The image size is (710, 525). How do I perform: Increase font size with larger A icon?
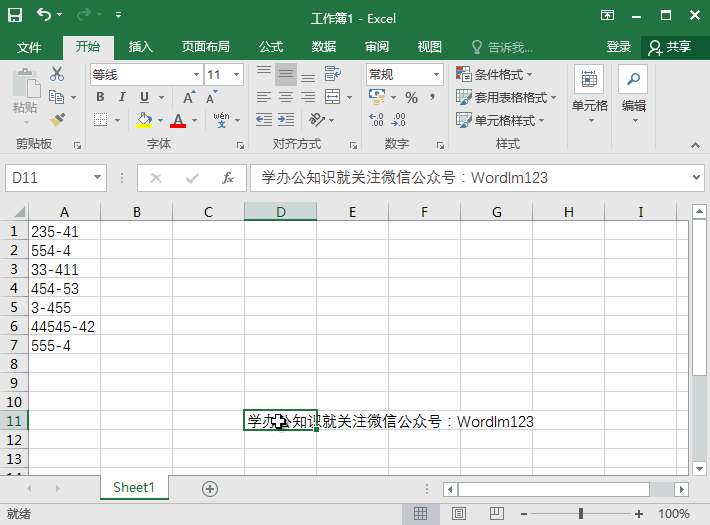click(189, 97)
